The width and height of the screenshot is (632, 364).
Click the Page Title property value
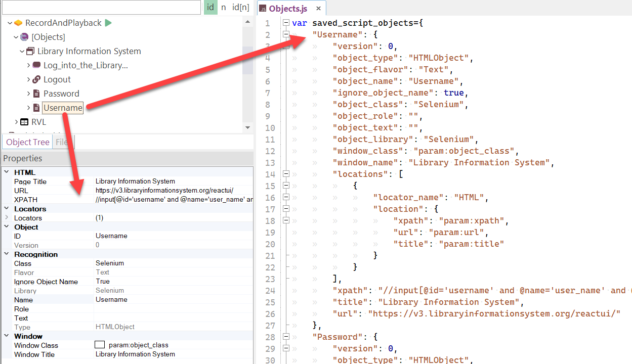135,181
